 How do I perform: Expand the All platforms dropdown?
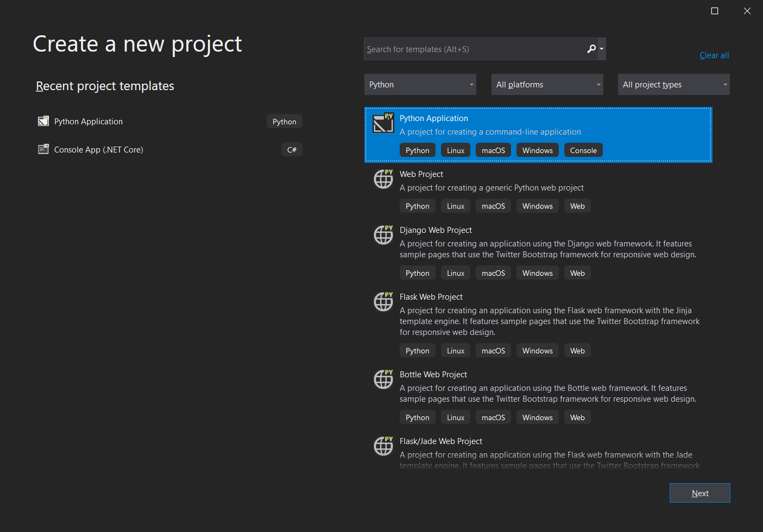click(x=547, y=85)
